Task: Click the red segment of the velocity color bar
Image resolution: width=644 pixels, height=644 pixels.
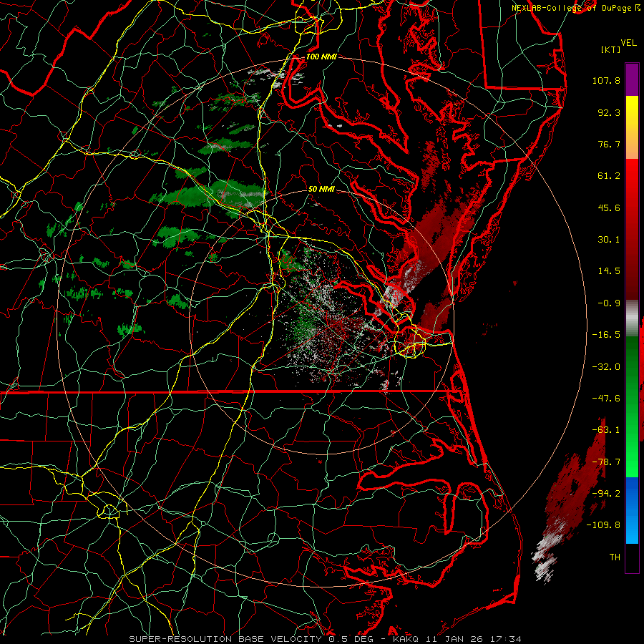Action: pos(632,229)
